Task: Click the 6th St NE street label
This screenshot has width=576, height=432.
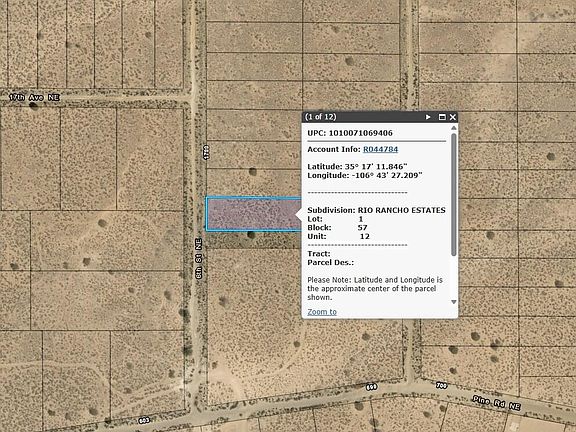Action: pos(199,258)
